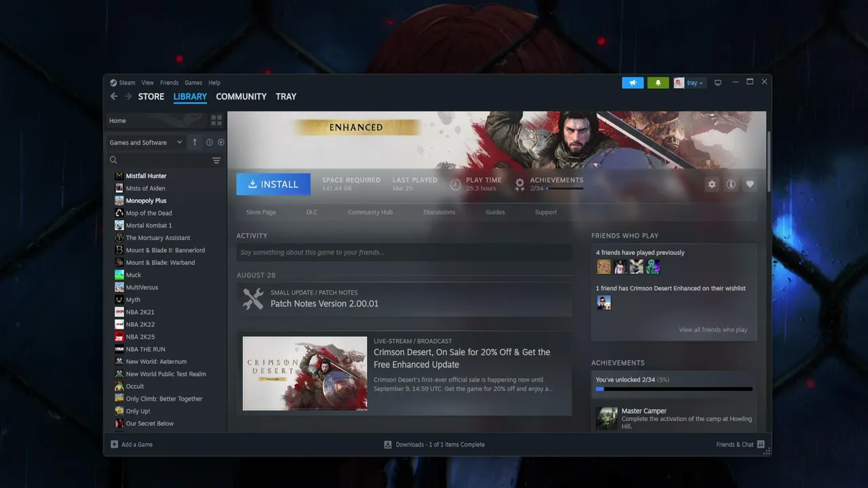The image size is (868, 488).
Task: Add game to favorites heart icon
Action: (x=750, y=184)
